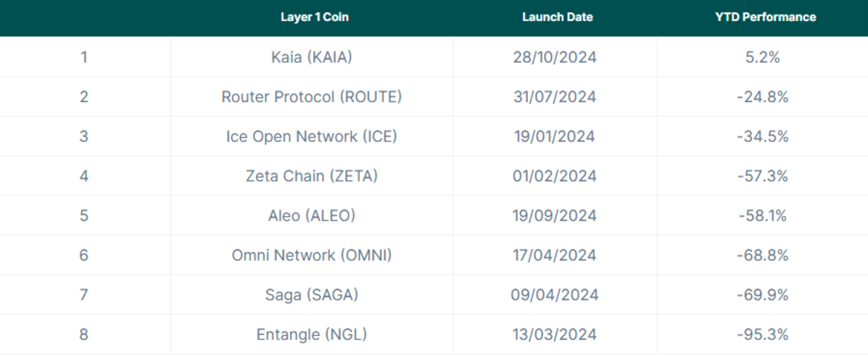Select the 31/07/2024 launch date cell
Screen dimensions: 868x357
coord(555,96)
